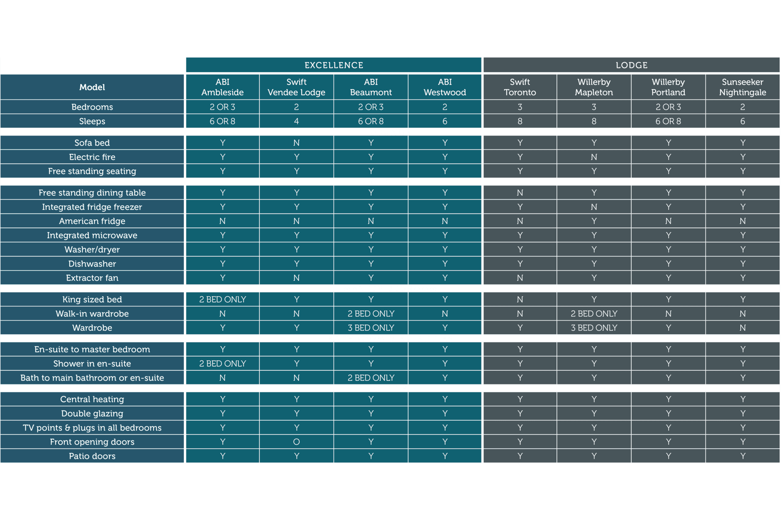Click Willerby Mapleton Integrated fridge freezer N

pos(594,206)
